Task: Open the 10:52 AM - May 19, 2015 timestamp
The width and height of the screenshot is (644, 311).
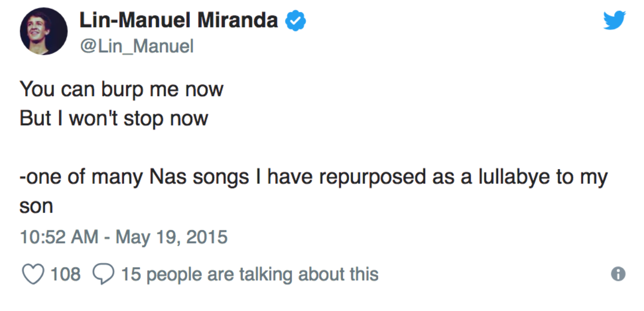Action: pyautogui.click(x=124, y=237)
